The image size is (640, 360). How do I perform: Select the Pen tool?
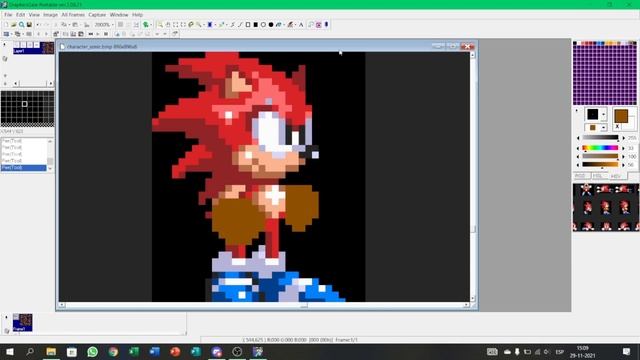tap(221, 24)
